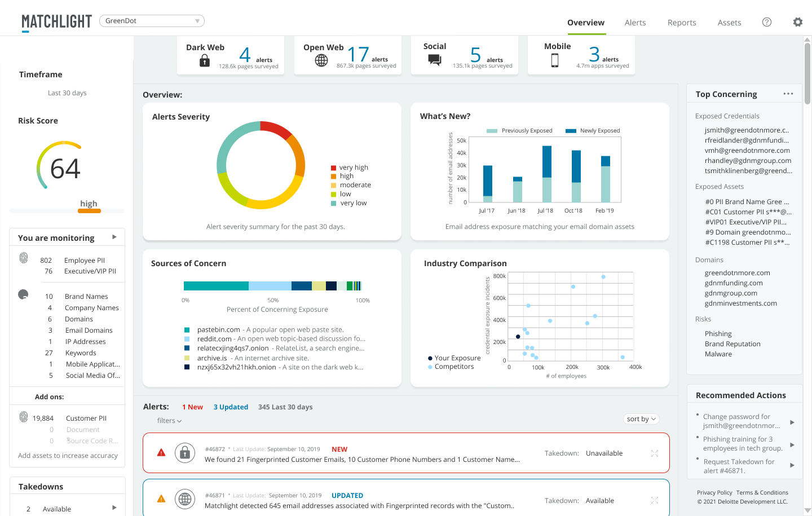
Task: Click fingerprint icon beside Employee PII
Action: 24,258
